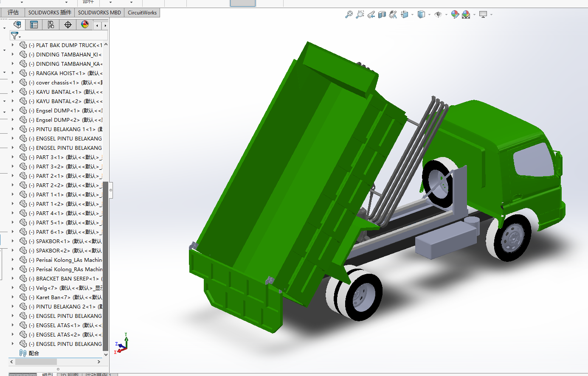The image size is (588, 376).
Task: Click the feature tree filter funnel icon
Action: click(x=14, y=36)
